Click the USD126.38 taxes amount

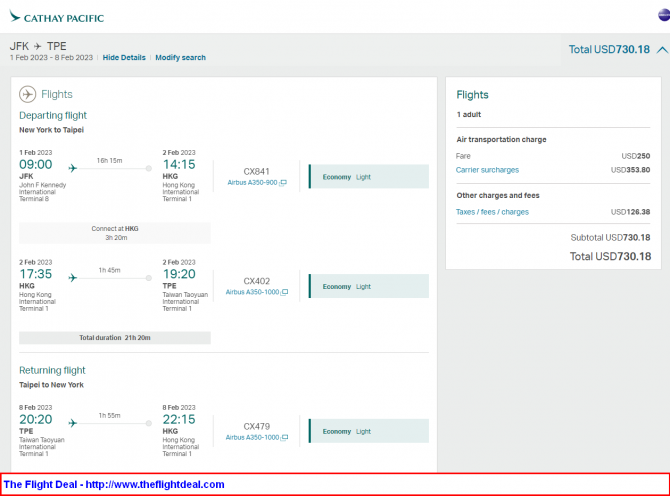point(630,212)
